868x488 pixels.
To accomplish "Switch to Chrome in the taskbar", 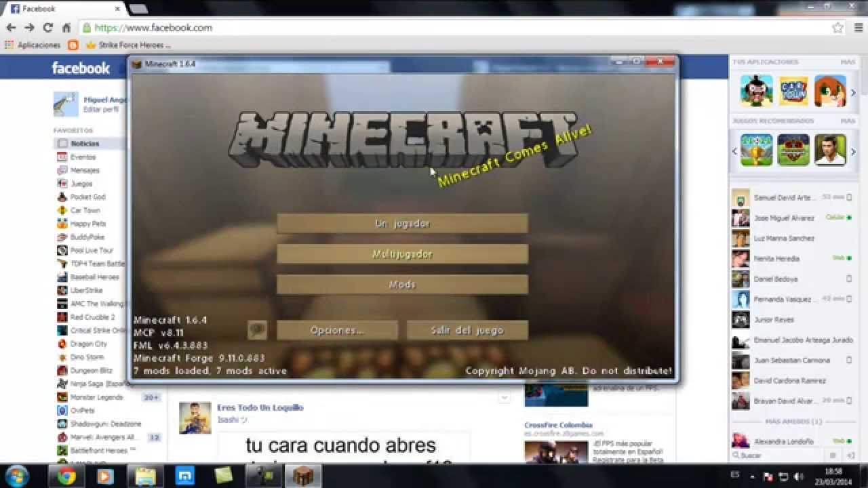I will tap(66, 476).
